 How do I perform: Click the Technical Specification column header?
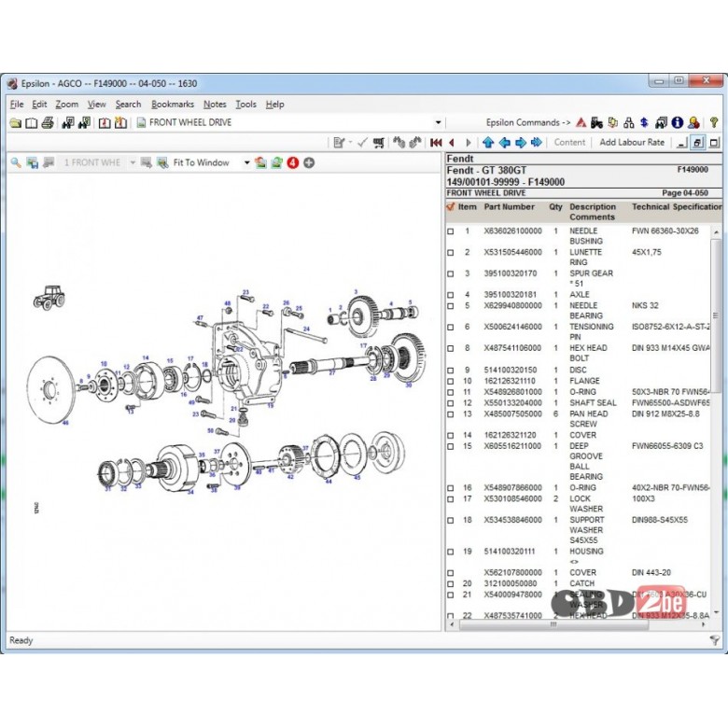(x=677, y=207)
